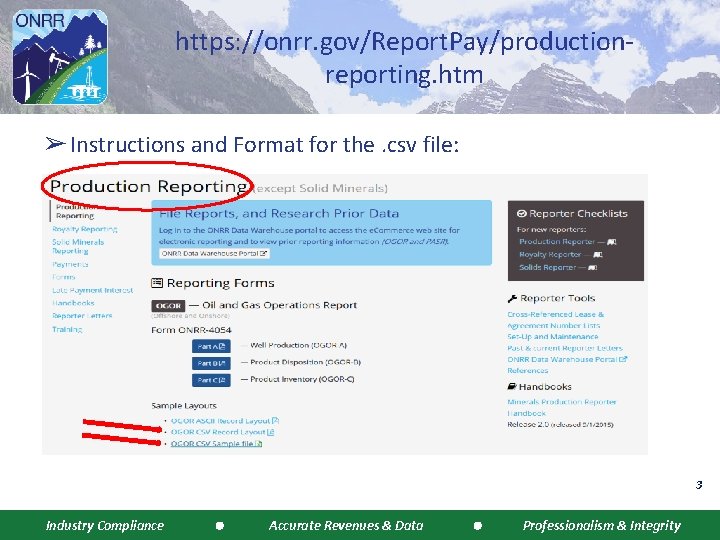Open Solids Reporter checklist link

coord(547,267)
